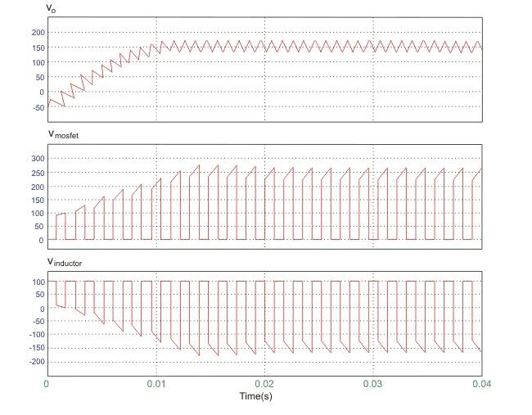Click the -200 y-axis label in Vinductor plot
532x415 pixels.
pos(31,362)
